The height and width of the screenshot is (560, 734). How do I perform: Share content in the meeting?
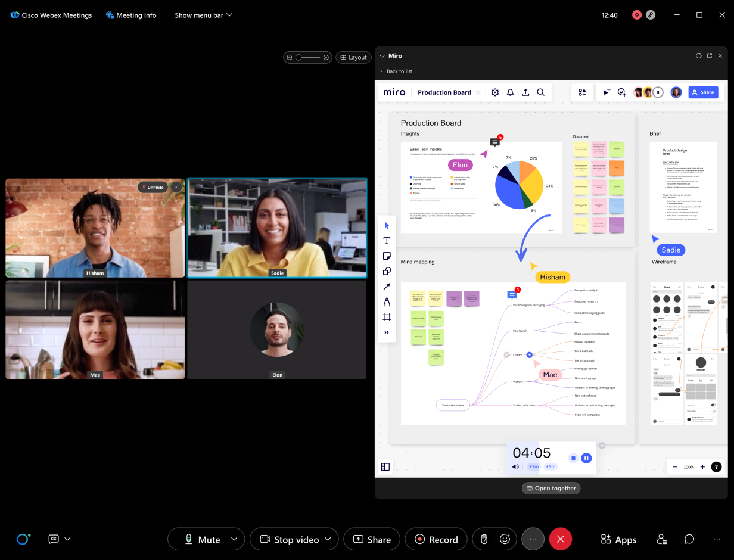(372, 539)
